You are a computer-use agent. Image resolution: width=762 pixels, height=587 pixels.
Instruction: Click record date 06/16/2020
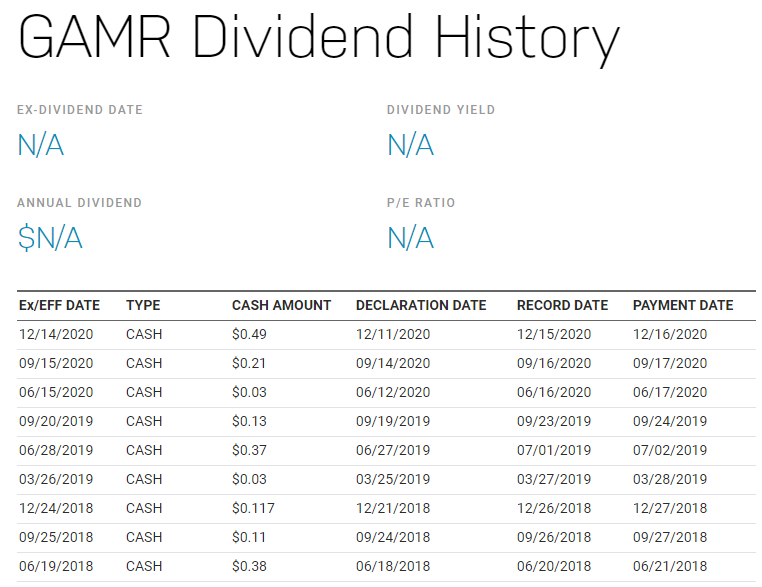click(x=554, y=392)
